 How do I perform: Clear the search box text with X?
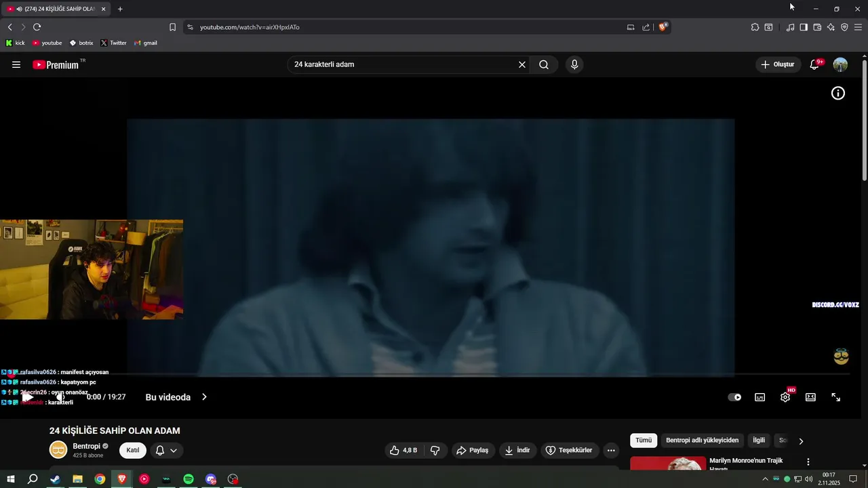[x=522, y=64]
